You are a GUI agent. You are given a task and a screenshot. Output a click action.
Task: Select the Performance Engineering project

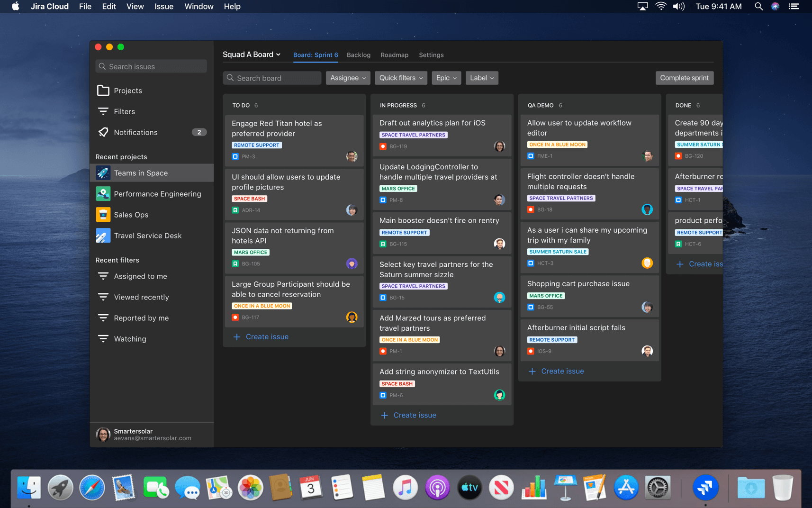[157, 193]
